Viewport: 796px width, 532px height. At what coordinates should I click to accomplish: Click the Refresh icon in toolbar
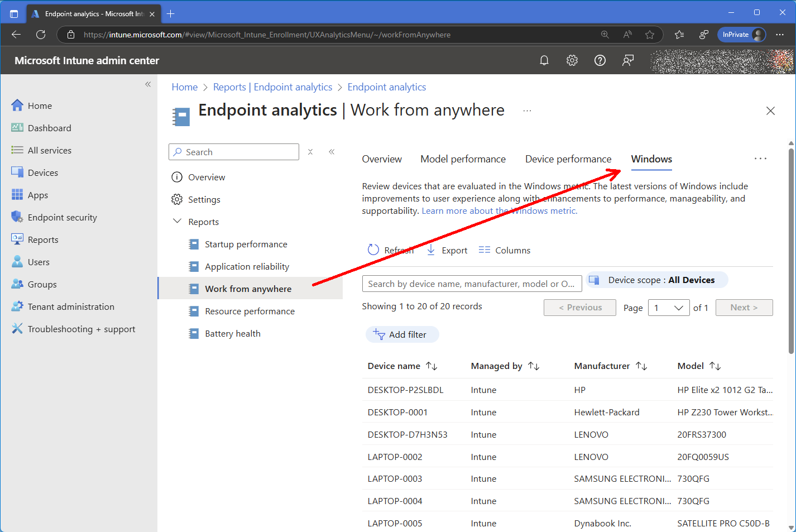click(373, 250)
